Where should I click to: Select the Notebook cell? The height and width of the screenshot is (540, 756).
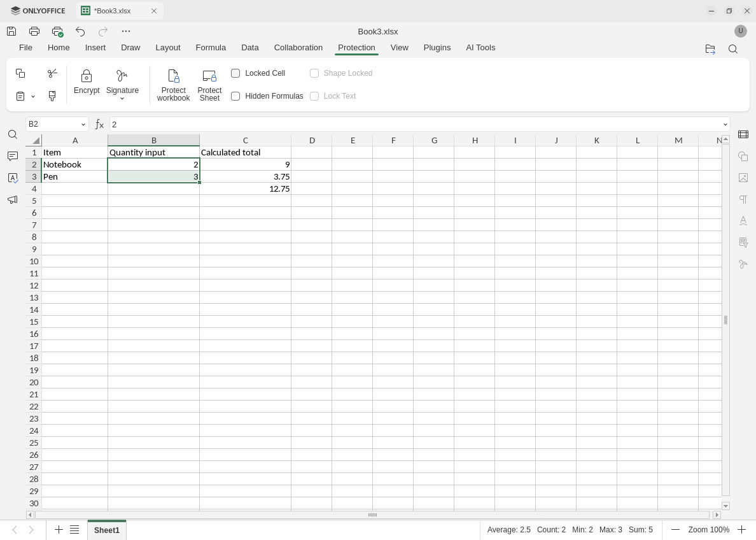(x=74, y=164)
